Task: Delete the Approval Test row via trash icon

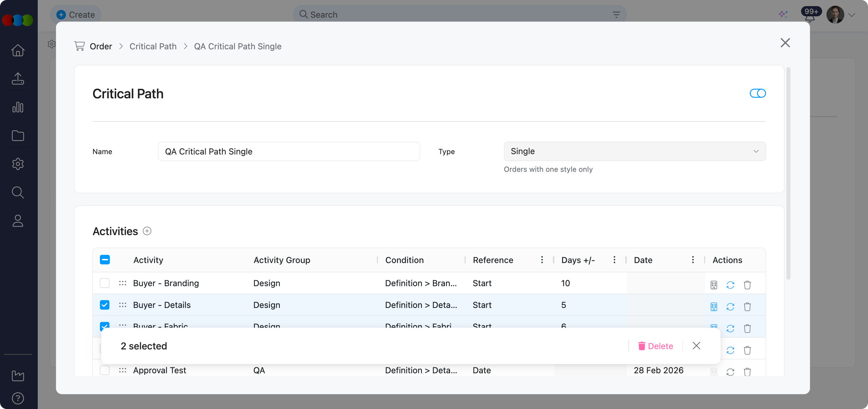Action: (747, 371)
